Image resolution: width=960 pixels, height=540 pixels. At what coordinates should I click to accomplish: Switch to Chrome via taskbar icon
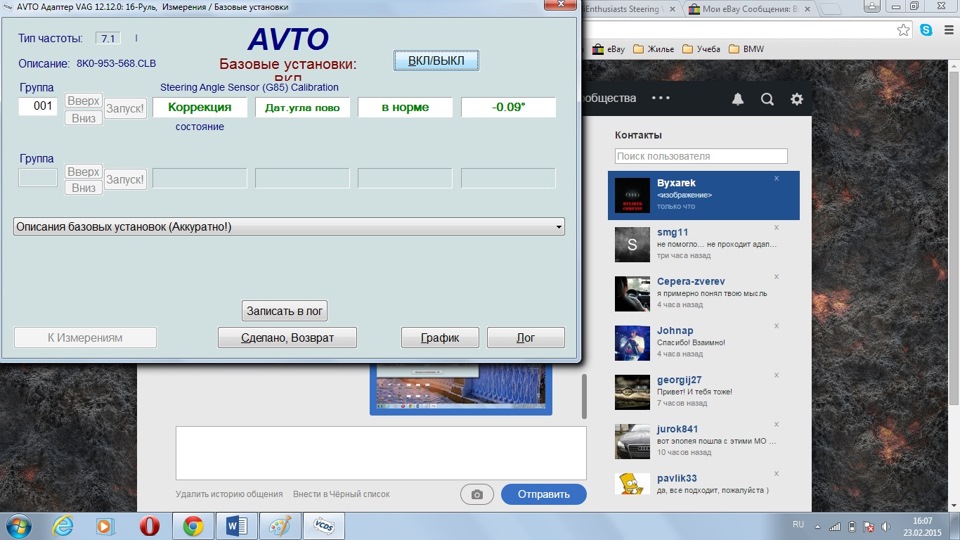coord(193,526)
